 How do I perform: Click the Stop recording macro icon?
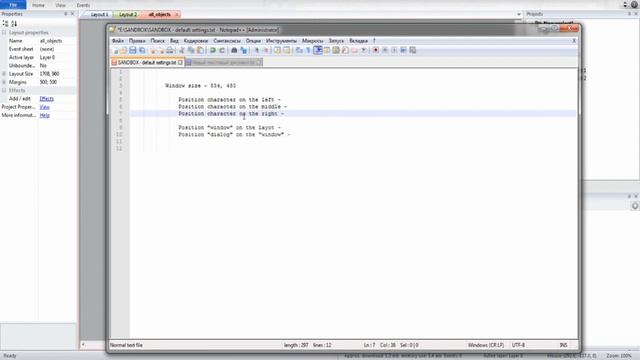click(385, 50)
